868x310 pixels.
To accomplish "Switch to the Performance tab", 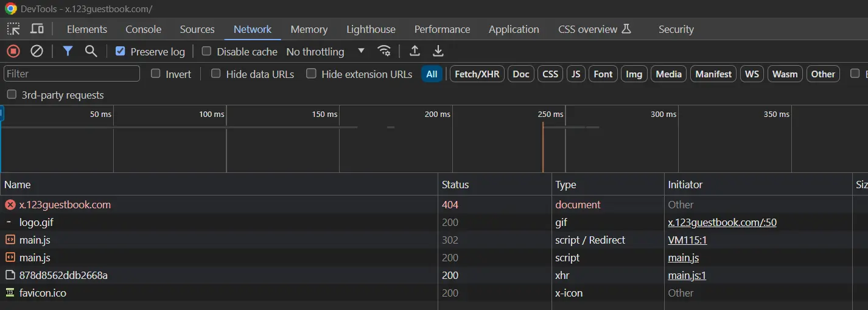I will [442, 29].
